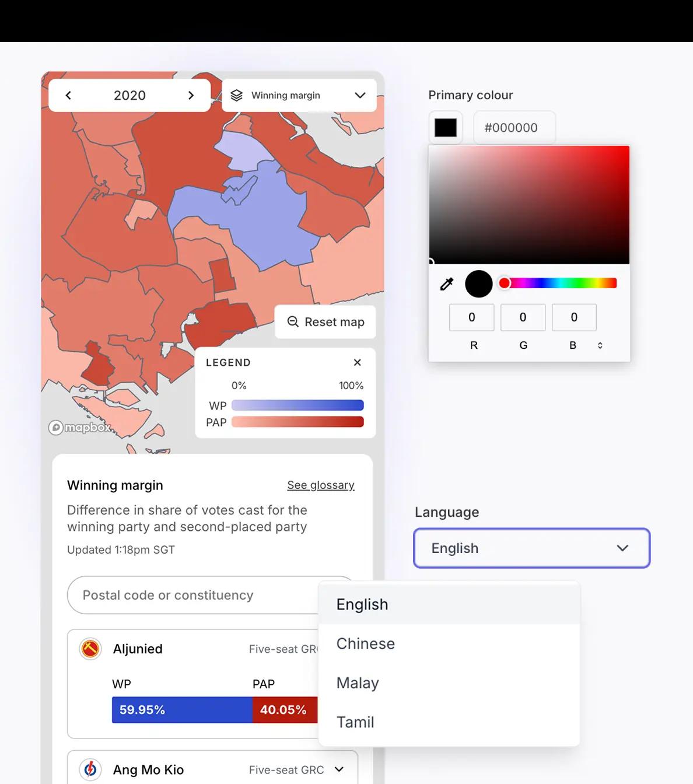Screen dimensions: 693x784
Task: Click the Updated 1:18pm SGT text
Action: pyautogui.click(x=121, y=549)
